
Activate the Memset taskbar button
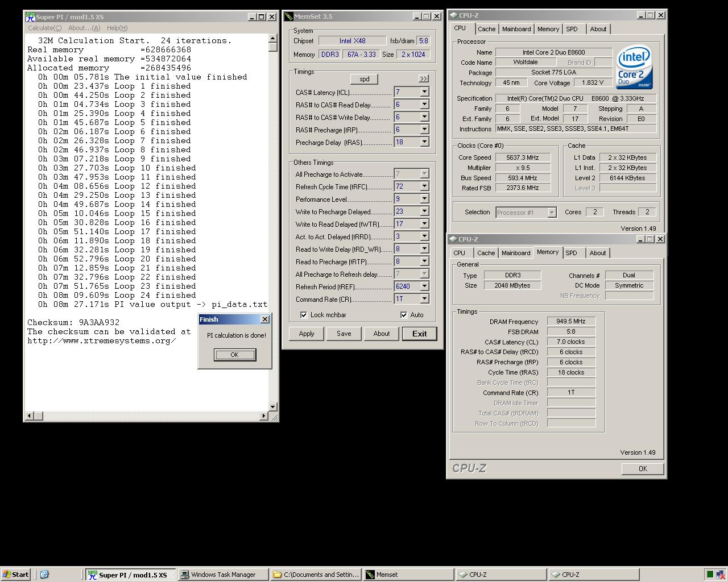pyautogui.click(x=408, y=575)
